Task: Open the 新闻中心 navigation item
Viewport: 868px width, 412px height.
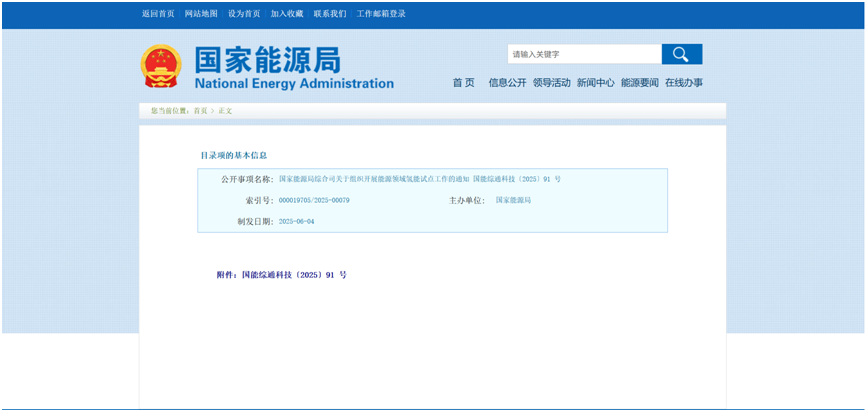Action: click(x=596, y=83)
